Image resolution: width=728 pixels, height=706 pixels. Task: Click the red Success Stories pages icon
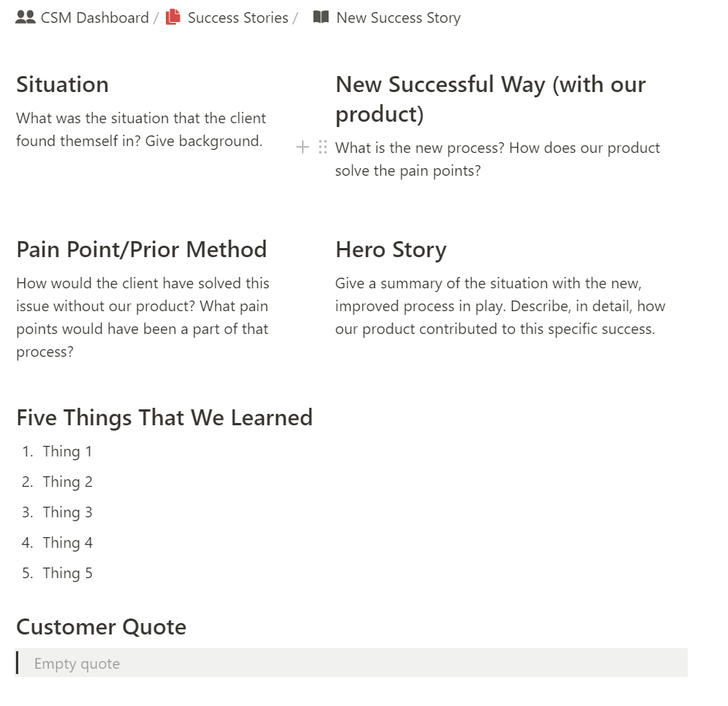pos(173,17)
